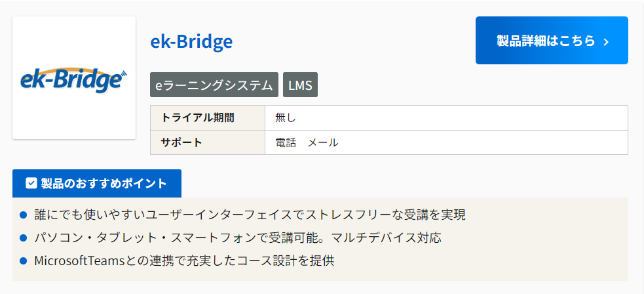Click the bullet dot of the first recommendation
This screenshot has height=294, width=644.
pos(23,215)
